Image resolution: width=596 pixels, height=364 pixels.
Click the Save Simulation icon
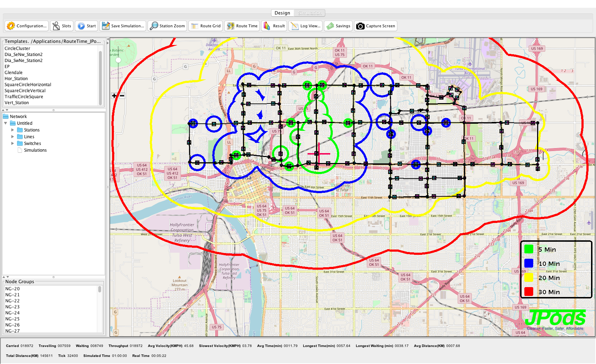[x=106, y=26]
